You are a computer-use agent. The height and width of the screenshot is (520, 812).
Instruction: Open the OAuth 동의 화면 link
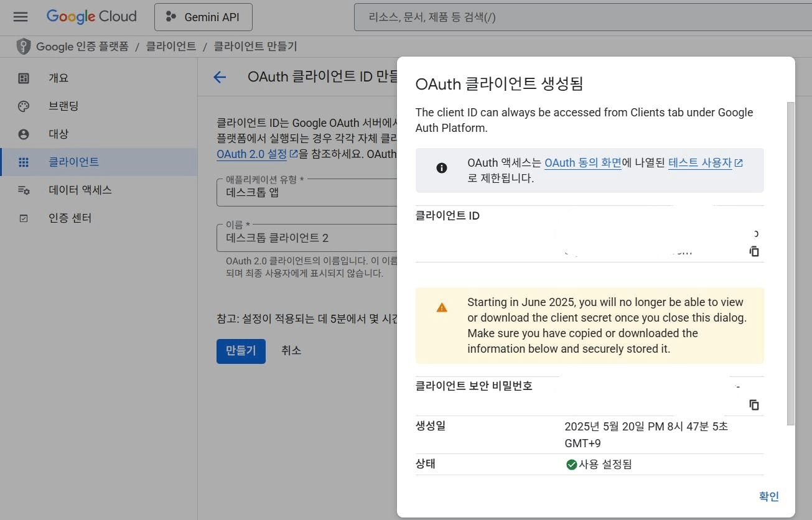(582, 163)
